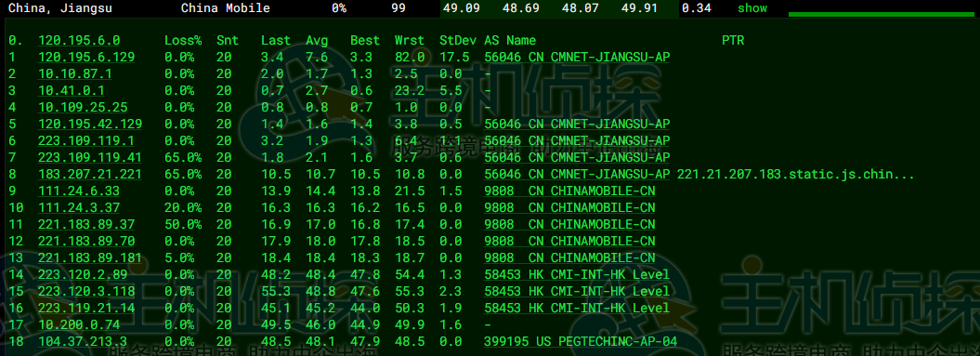Click IP link 10.200.0.74 on hop 17
Image resolution: width=980 pixels, height=356 pixels.
coord(79,324)
